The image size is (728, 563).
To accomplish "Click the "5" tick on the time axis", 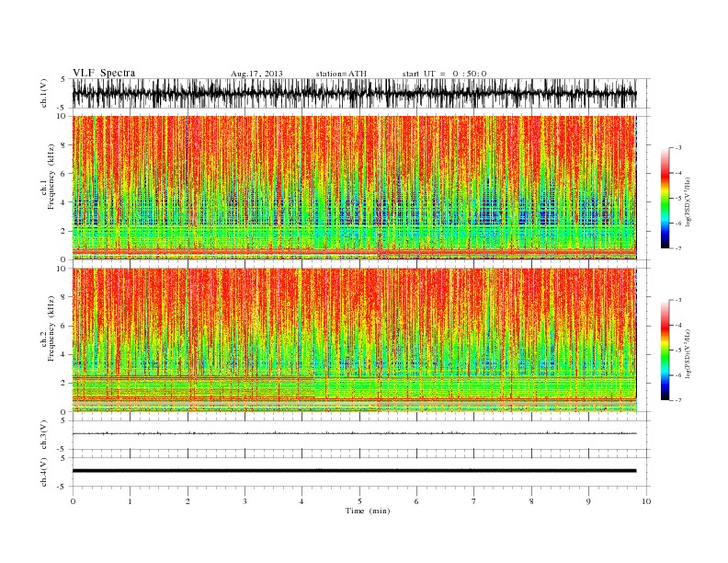I will point(359,501).
